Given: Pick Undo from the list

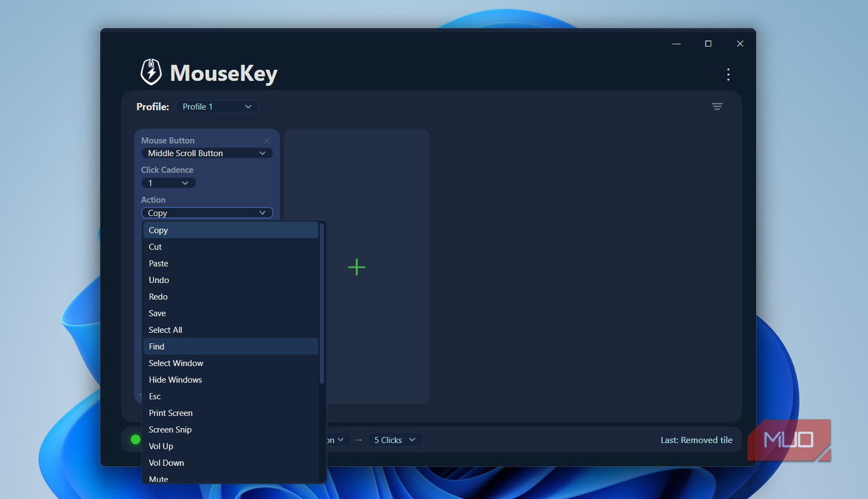Looking at the screenshot, I should (231, 280).
